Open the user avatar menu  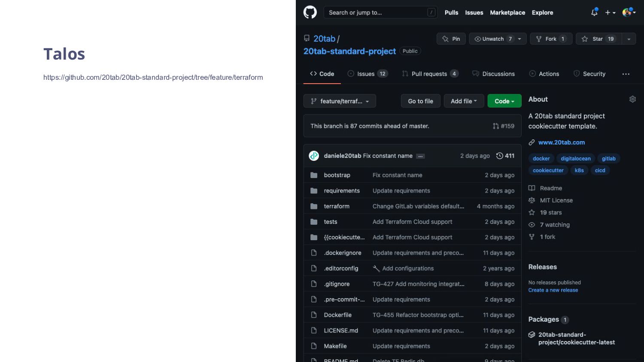coord(629,12)
